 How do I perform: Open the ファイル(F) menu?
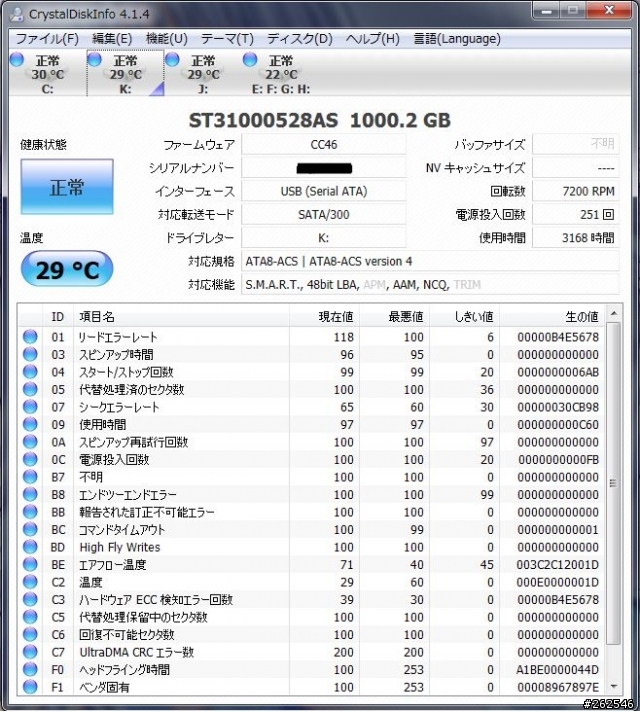click(x=47, y=39)
